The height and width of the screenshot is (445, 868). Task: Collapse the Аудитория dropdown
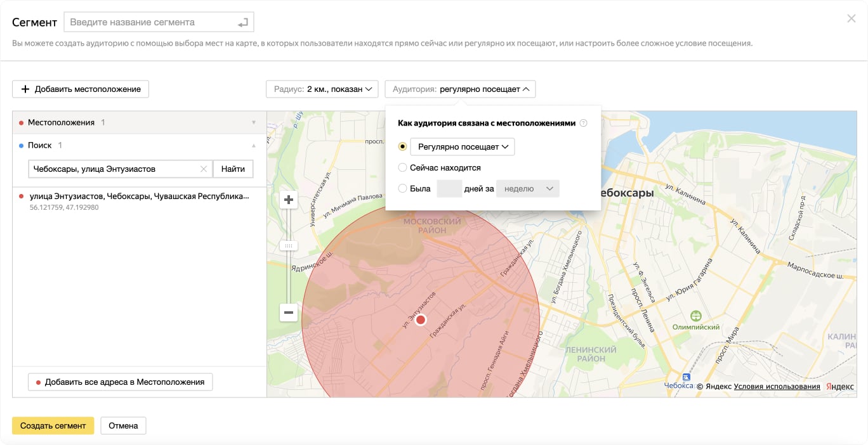(x=460, y=89)
